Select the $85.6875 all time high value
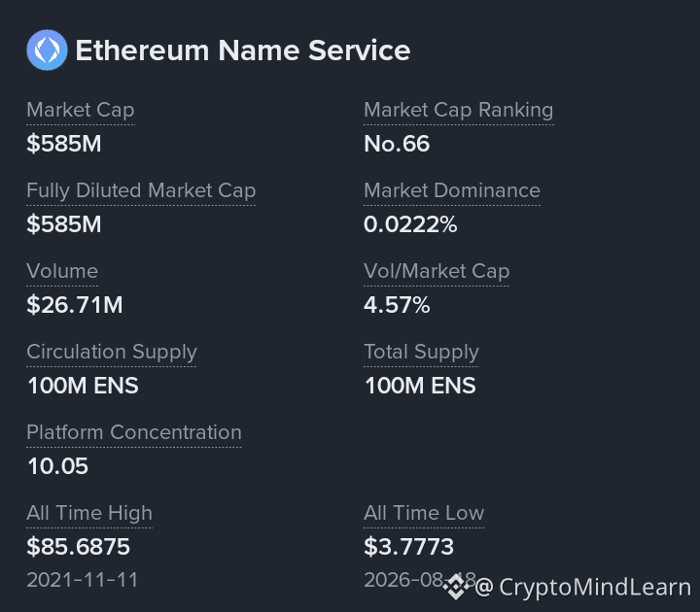The image size is (700, 612). [78, 546]
